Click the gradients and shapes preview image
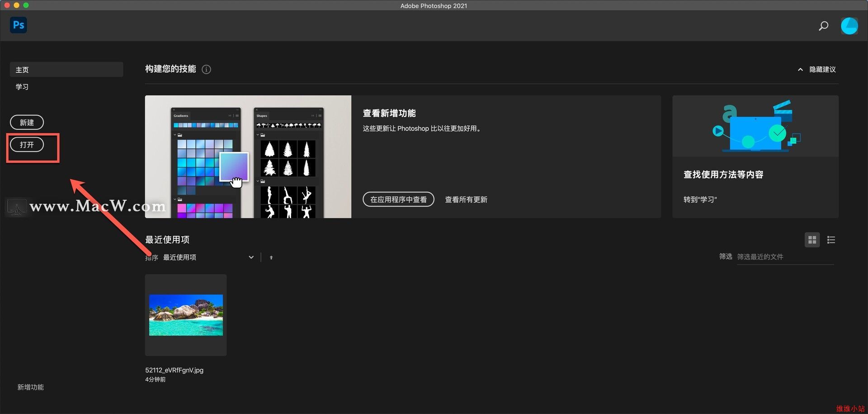The height and width of the screenshot is (414, 868). point(248,157)
